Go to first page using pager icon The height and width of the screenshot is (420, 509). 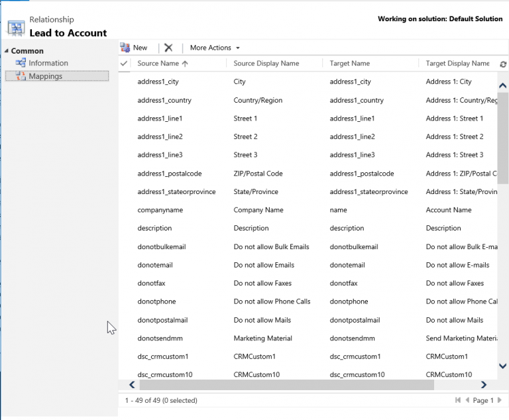point(458,400)
